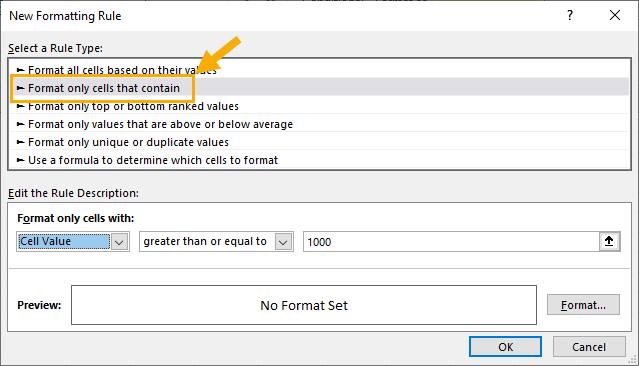Open the comparison operator dropdown arrow
Image resolution: width=639 pixels, height=366 pixels.
(284, 242)
